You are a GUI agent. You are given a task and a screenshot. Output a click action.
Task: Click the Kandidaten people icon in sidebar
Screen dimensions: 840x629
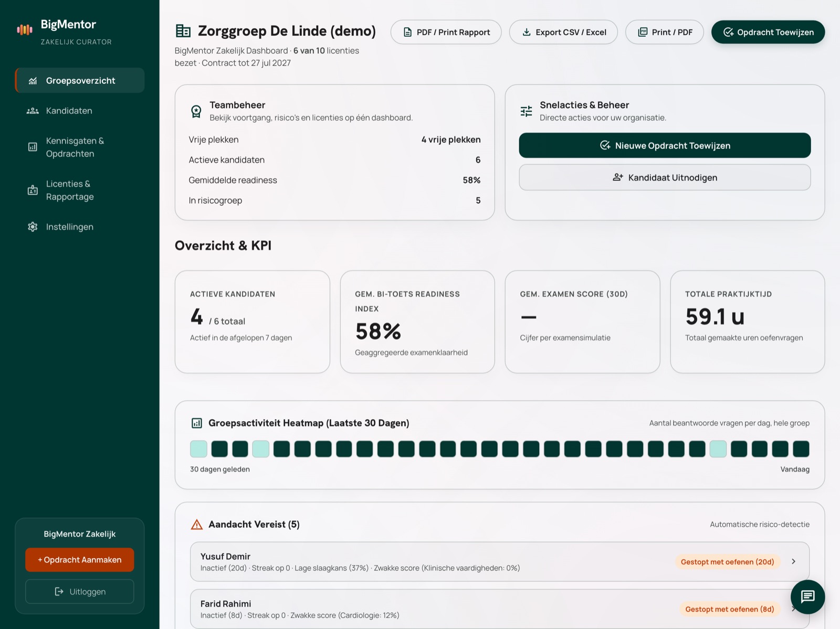(x=33, y=111)
